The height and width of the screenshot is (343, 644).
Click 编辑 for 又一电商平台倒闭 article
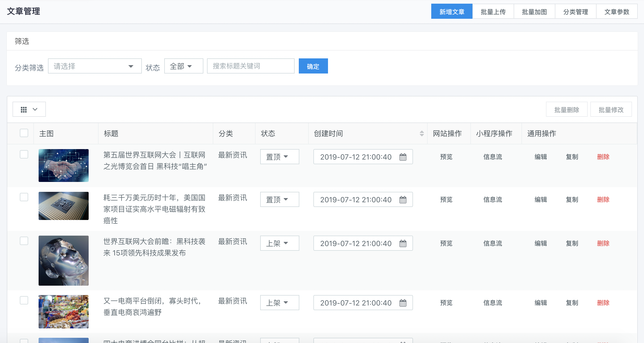(540, 303)
